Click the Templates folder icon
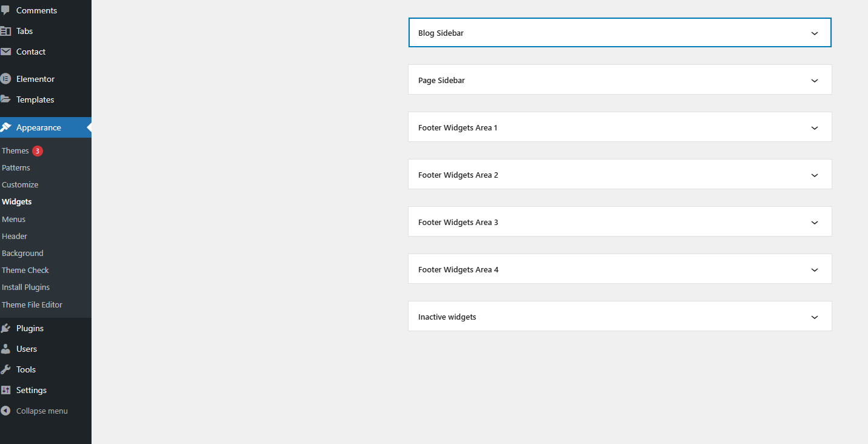Screen dimensions: 868x444 point(5,99)
